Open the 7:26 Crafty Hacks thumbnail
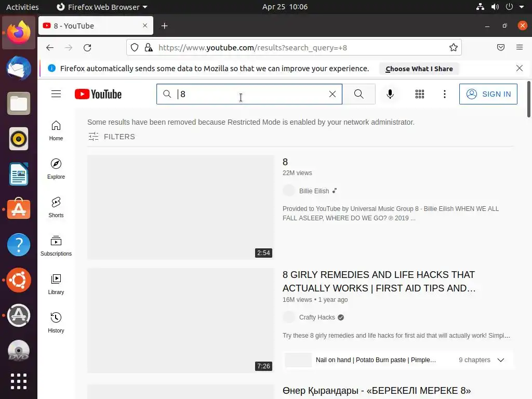Image resolution: width=532 pixels, height=399 pixels. tap(180, 321)
